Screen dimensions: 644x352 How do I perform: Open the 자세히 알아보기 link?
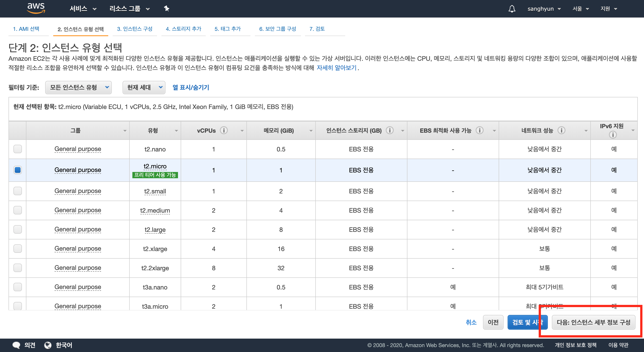click(336, 68)
